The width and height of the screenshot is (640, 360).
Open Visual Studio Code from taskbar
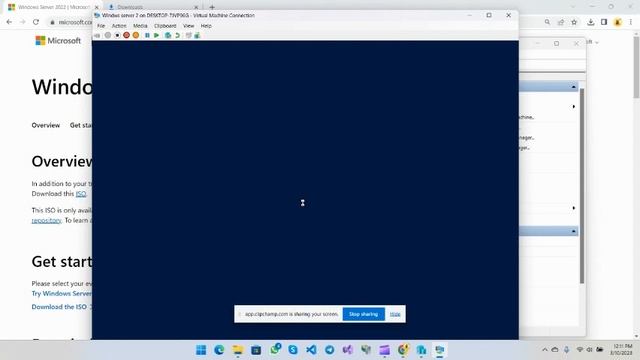pos(311,350)
